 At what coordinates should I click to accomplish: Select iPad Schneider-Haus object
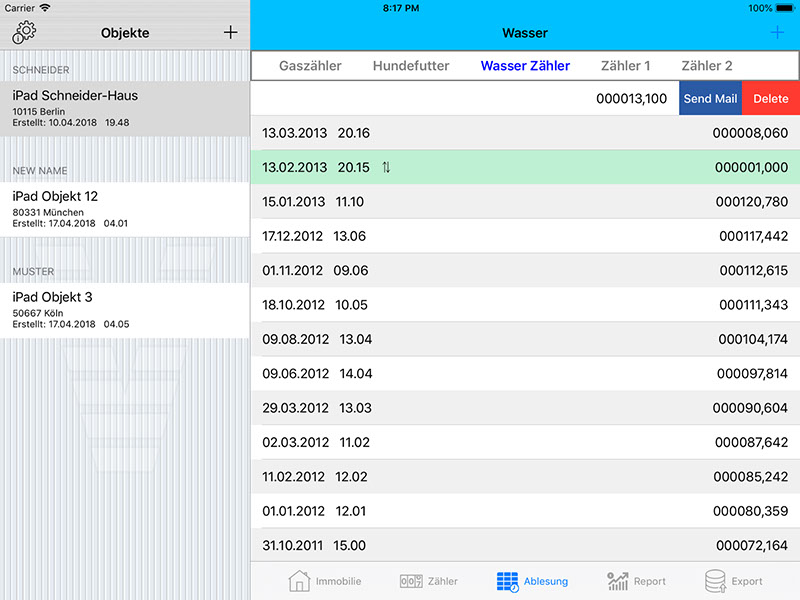(x=124, y=108)
